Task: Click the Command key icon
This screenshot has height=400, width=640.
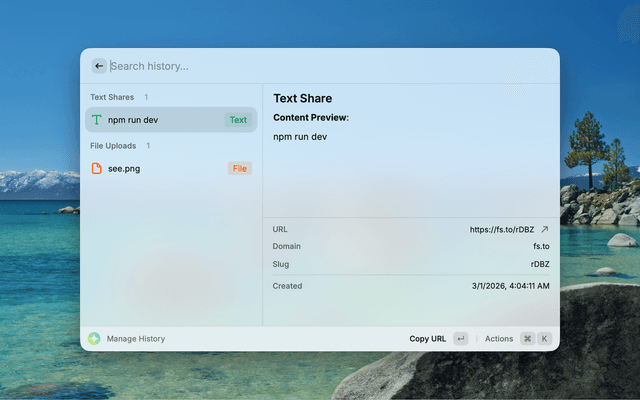Action: [x=527, y=339]
